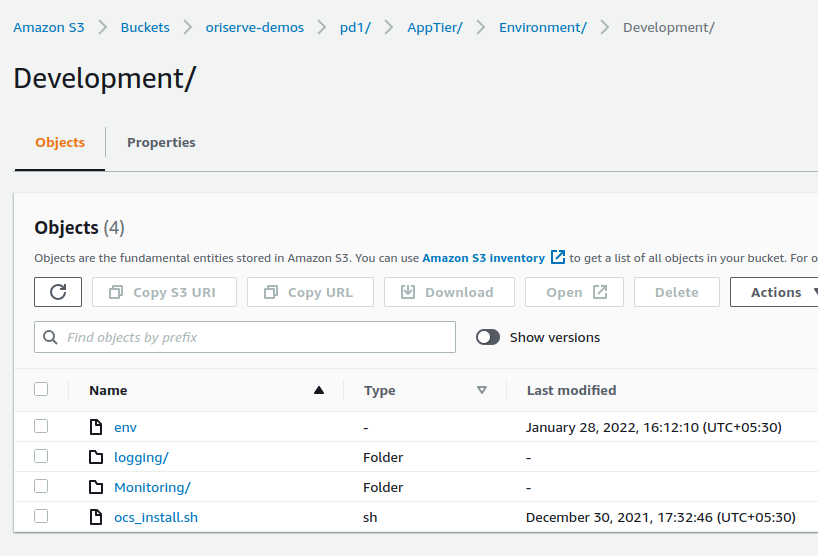
Task: Click the file icon beside ocs_install.sh
Action: [96, 517]
